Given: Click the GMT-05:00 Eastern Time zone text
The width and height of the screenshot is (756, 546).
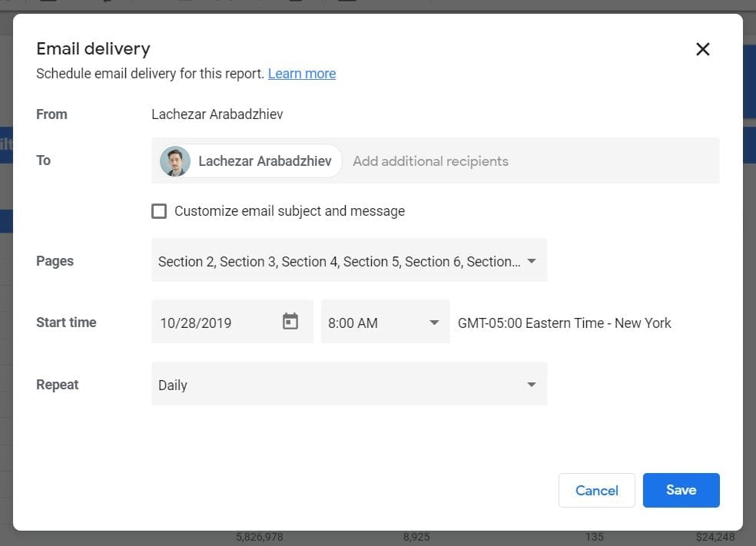Looking at the screenshot, I should (564, 323).
